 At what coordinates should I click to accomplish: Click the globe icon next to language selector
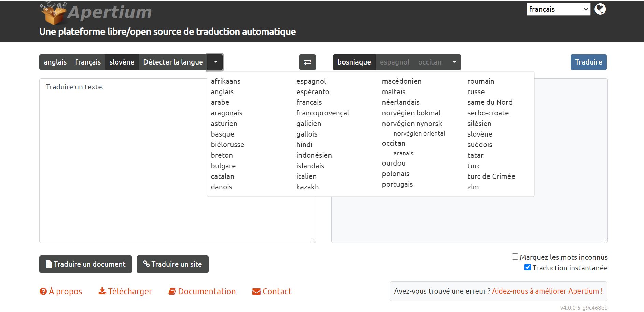600,9
